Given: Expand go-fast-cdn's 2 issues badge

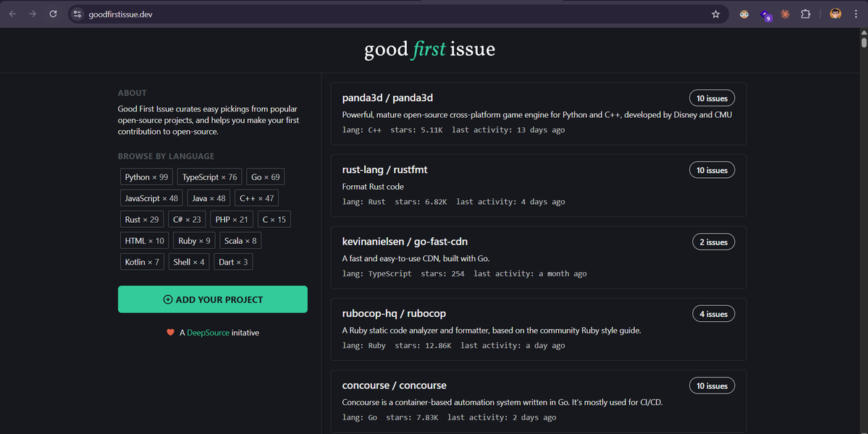Looking at the screenshot, I should 714,242.
